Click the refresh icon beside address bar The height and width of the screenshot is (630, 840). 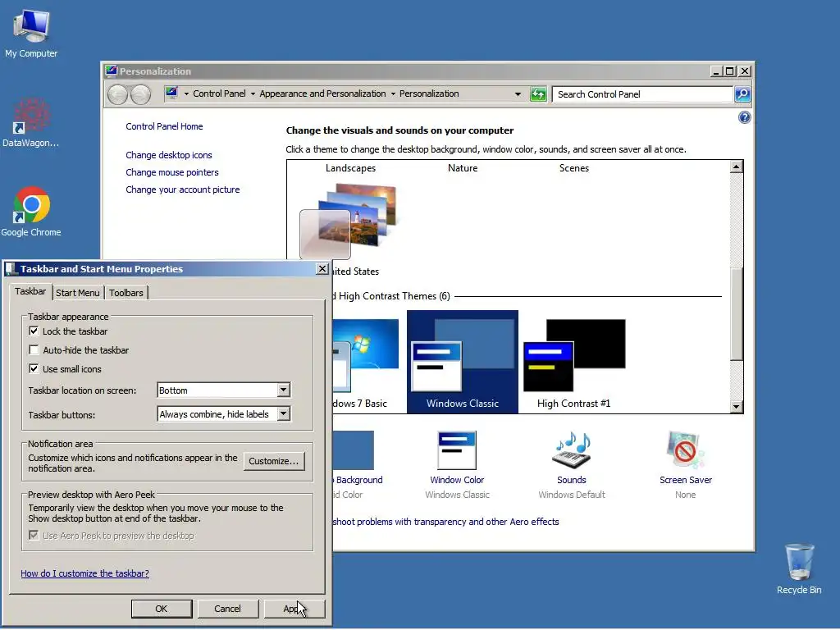click(x=538, y=94)
